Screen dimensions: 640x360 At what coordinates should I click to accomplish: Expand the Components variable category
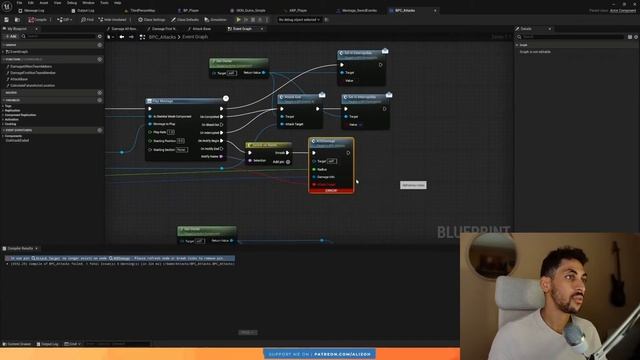(3, 136)
